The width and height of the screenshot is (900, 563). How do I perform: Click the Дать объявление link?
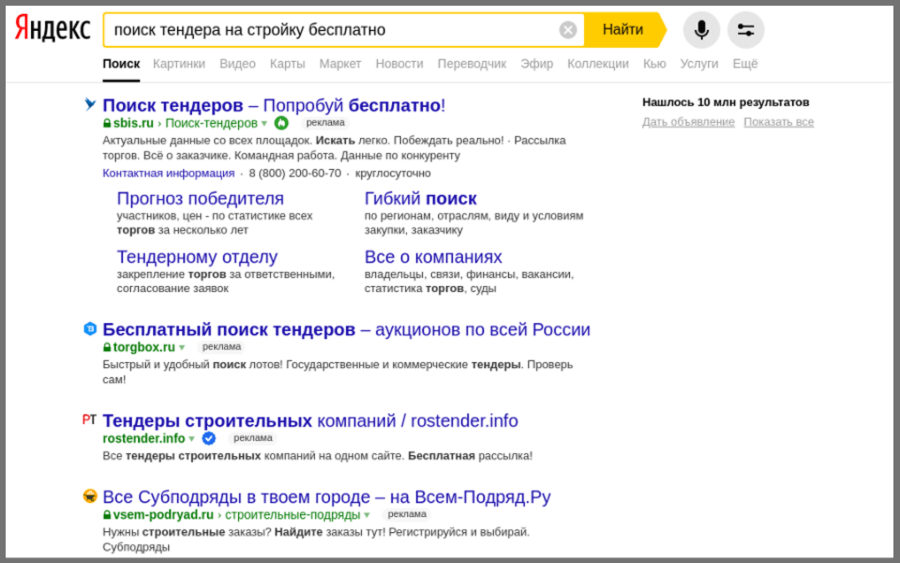pos(688,122)
